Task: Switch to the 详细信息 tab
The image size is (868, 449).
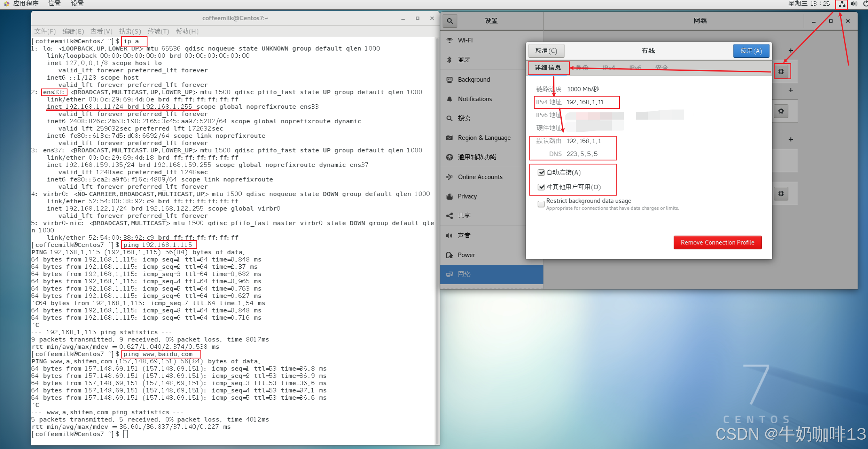Action: tap(548, 68)
